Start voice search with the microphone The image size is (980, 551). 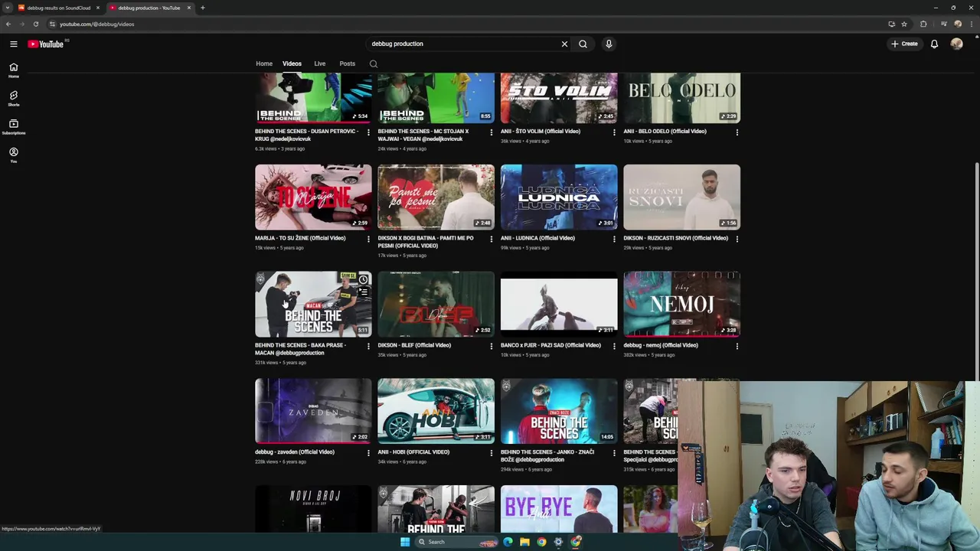609,44
